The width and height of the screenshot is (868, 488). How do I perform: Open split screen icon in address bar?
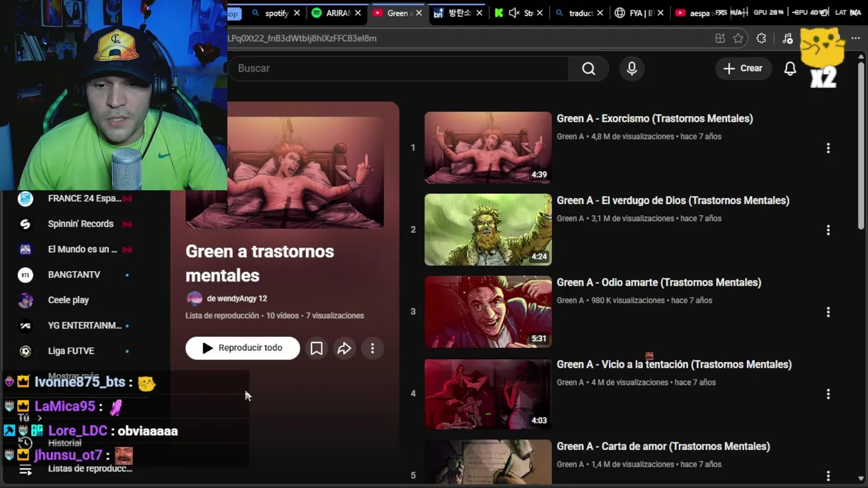pyautogui.click(x=720, y=39)
